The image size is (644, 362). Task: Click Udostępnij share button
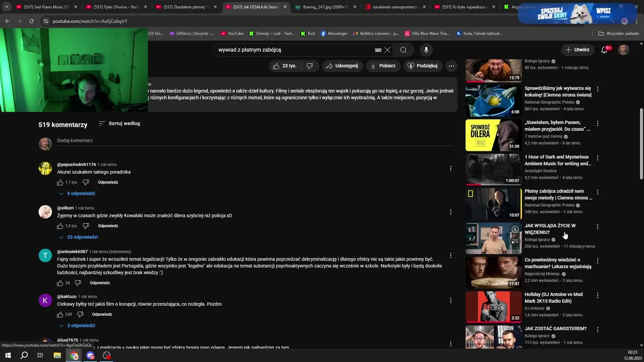click(x=342, y=66)
